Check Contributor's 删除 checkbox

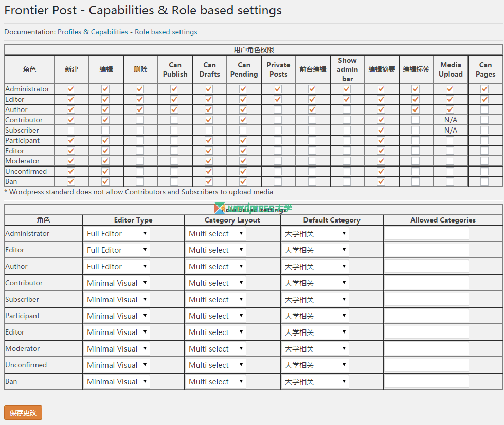[140, 120]
